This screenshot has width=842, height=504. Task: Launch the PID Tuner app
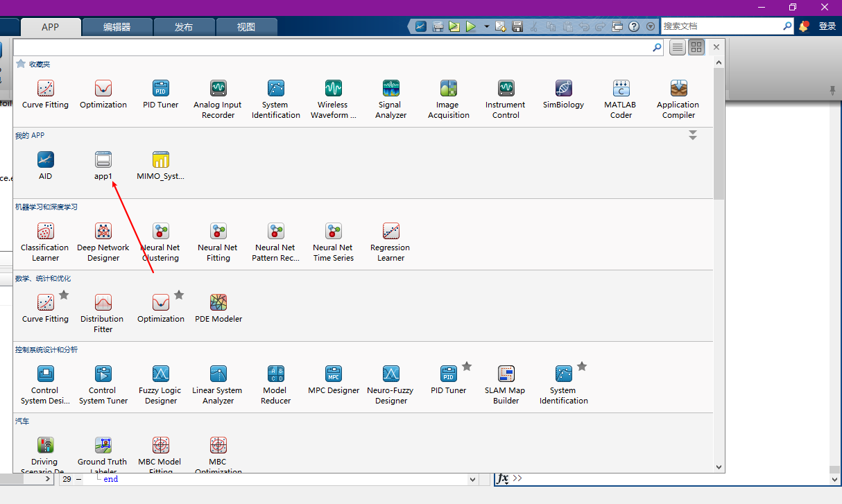(160, 97)
